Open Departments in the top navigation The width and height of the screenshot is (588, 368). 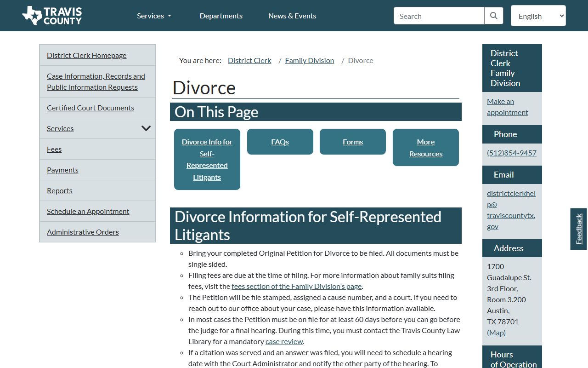coord(221,16)
